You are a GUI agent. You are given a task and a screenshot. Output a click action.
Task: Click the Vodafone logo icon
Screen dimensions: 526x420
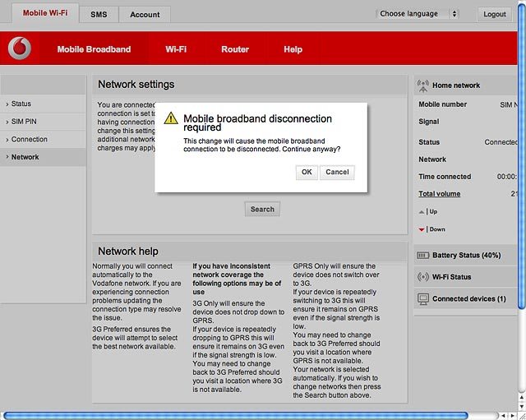click(20, 48)
